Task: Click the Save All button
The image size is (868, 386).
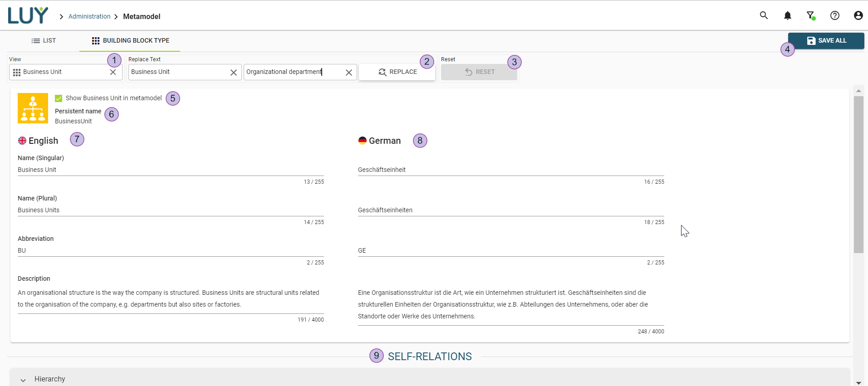Action: point(826,41)
